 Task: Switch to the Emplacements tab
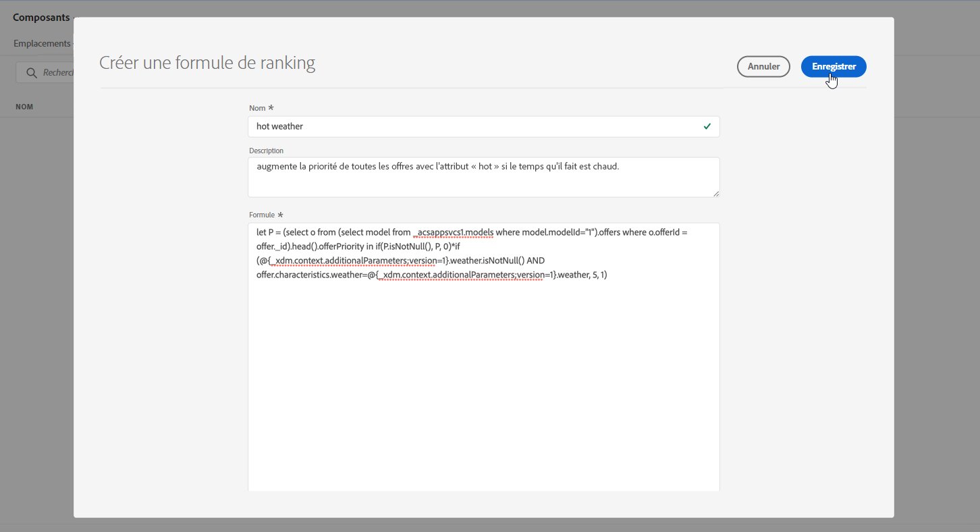pos(42,44)
